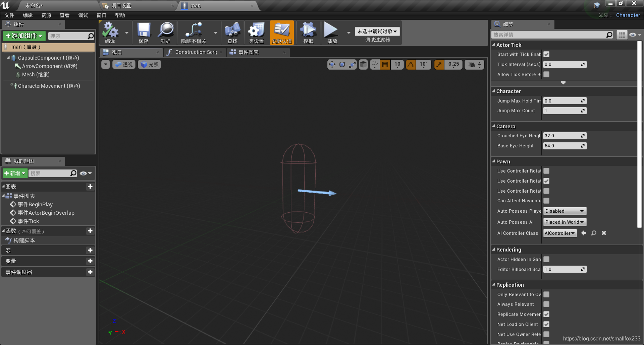Click 透视 (Perspective) view button
The width and height of the screenshot is (644, 345).
[x=124, y=65]
